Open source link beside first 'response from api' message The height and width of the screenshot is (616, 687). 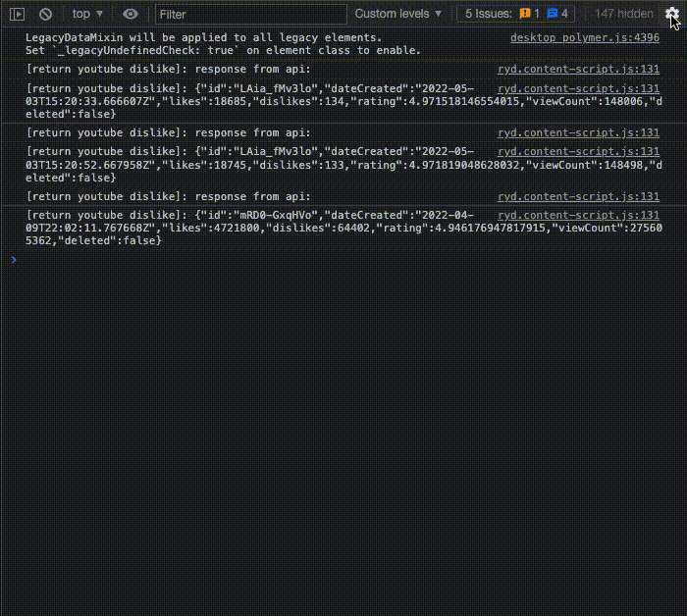click(x=578, y=70)
